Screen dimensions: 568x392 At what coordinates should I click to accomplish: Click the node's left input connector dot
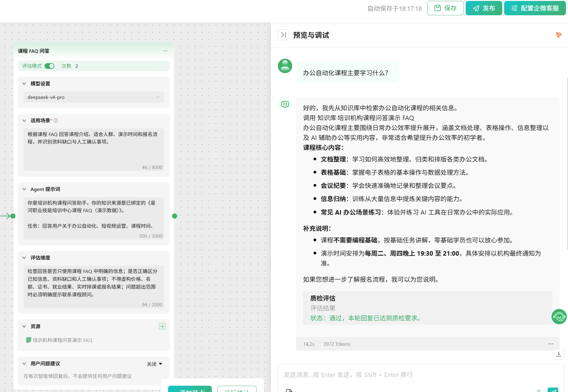(x=13, y=216)
